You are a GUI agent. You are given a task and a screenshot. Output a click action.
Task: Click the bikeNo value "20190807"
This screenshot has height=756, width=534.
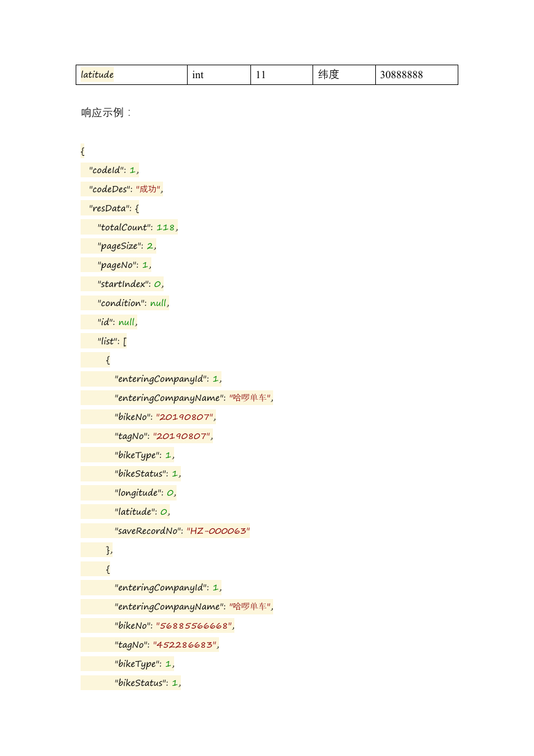point(185,417)
